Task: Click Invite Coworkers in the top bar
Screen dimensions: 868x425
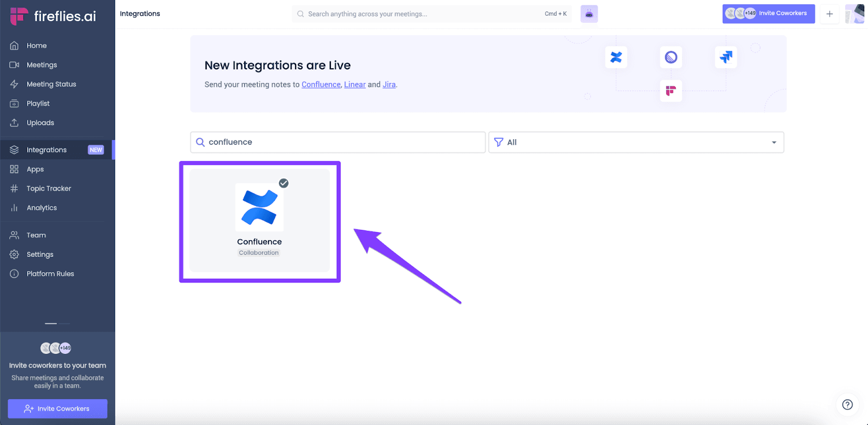Action: (768, 14)
